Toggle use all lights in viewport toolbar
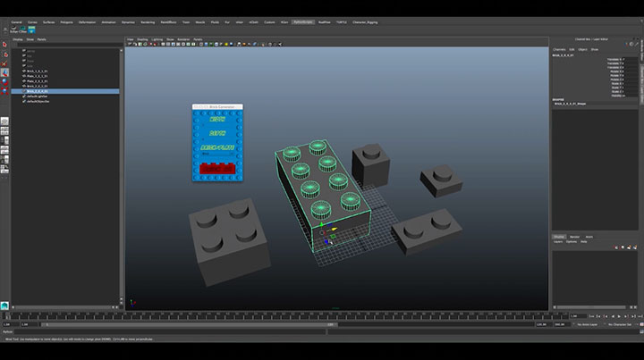The width and height of the screenshot is (644, 360). [226, 44]
